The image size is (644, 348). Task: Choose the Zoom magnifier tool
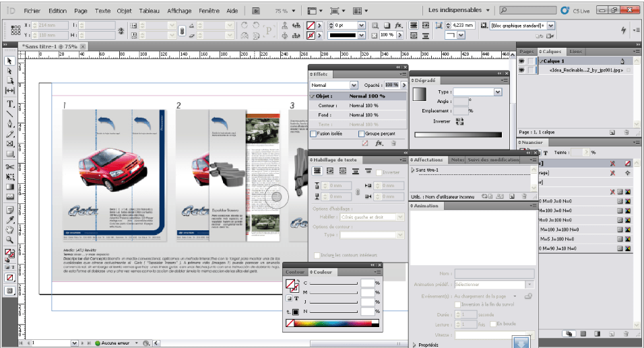coord(10,240)
